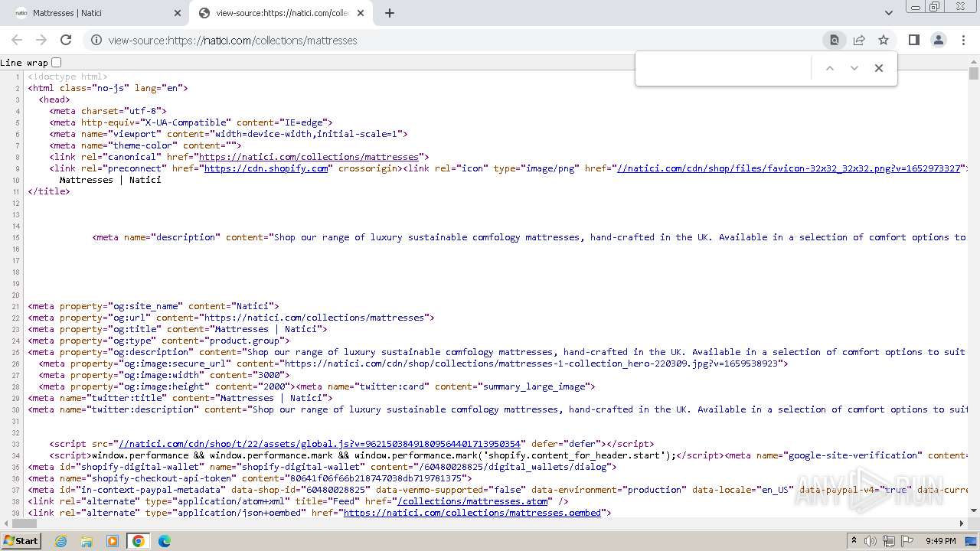
Task: Click the vertical scrollbar down arrow
Action: click(x=974, y=510)
